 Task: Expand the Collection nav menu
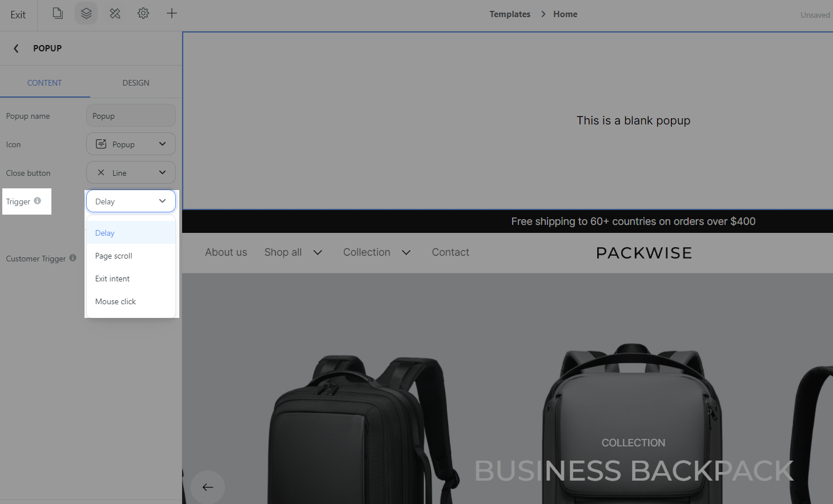click(377, 252)
